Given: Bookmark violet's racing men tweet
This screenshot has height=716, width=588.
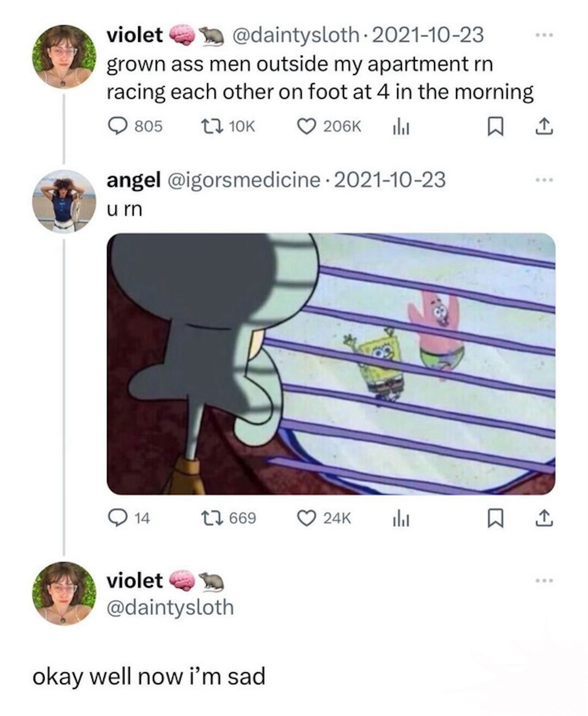Looking at the screenshot, I should 495,127.
